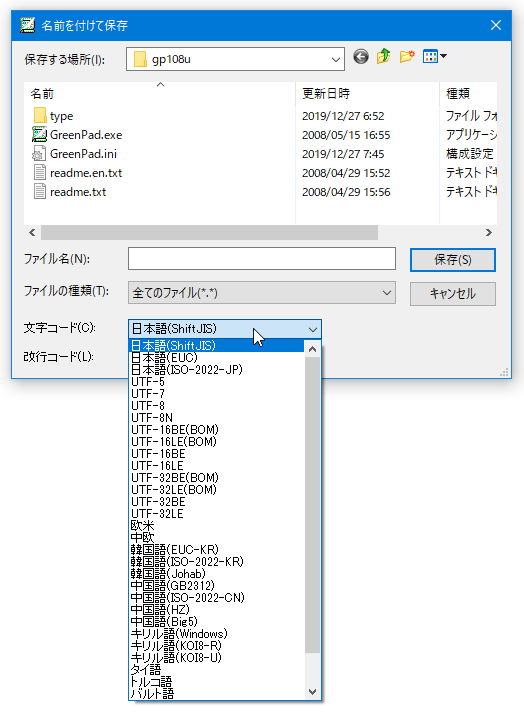524x712 pixels.
Task: Select the GreenPad.ini settings file icon
Action: (39, 154)
